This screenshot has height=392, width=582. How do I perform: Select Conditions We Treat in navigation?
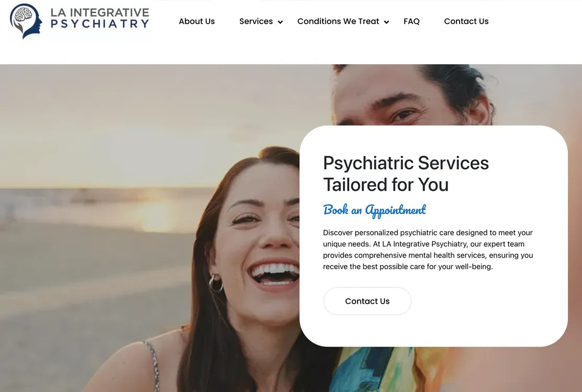[338, 21]
